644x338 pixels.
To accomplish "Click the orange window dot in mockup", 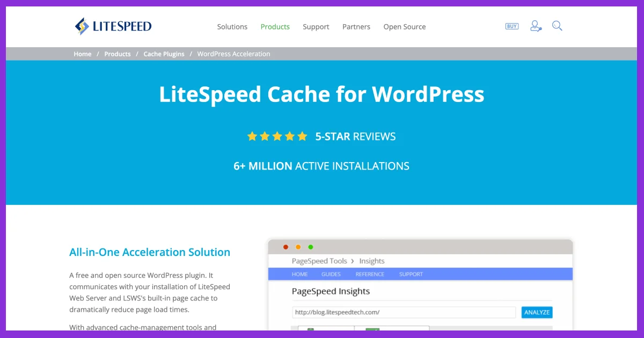I will click(298, 247).
